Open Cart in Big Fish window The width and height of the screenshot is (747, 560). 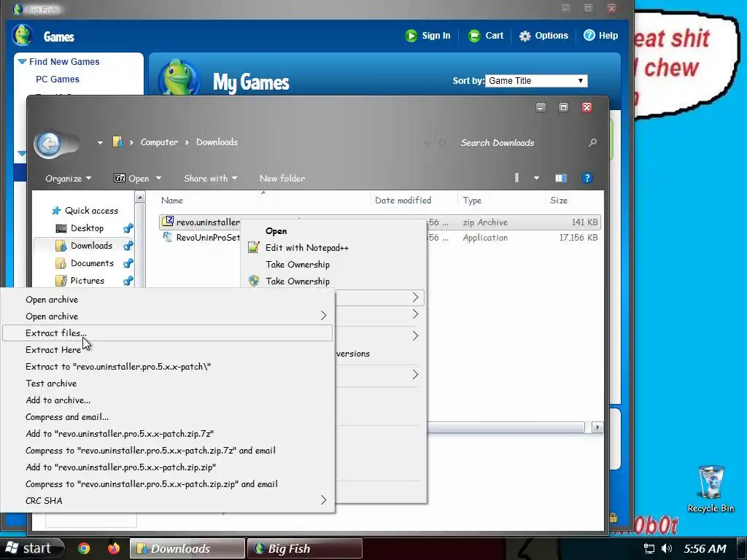tap(486, 36)
